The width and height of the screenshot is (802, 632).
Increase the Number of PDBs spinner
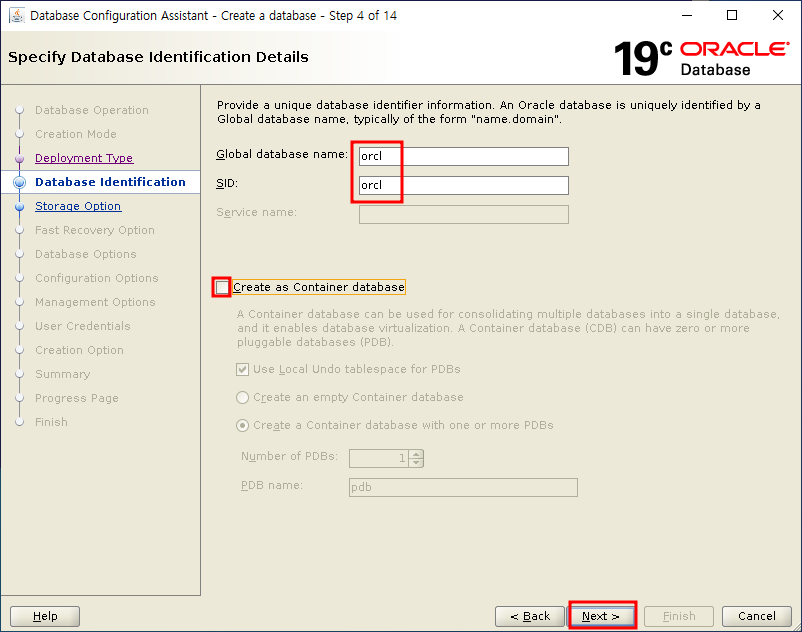[x=416, y=454]
